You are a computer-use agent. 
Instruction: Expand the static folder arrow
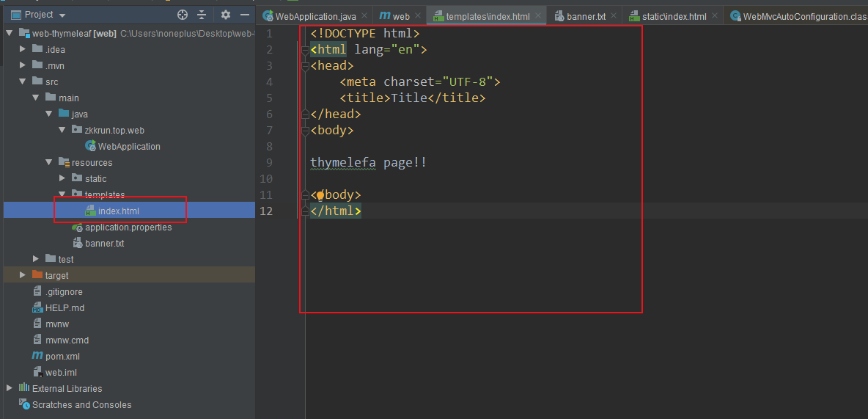click(62, 178)
